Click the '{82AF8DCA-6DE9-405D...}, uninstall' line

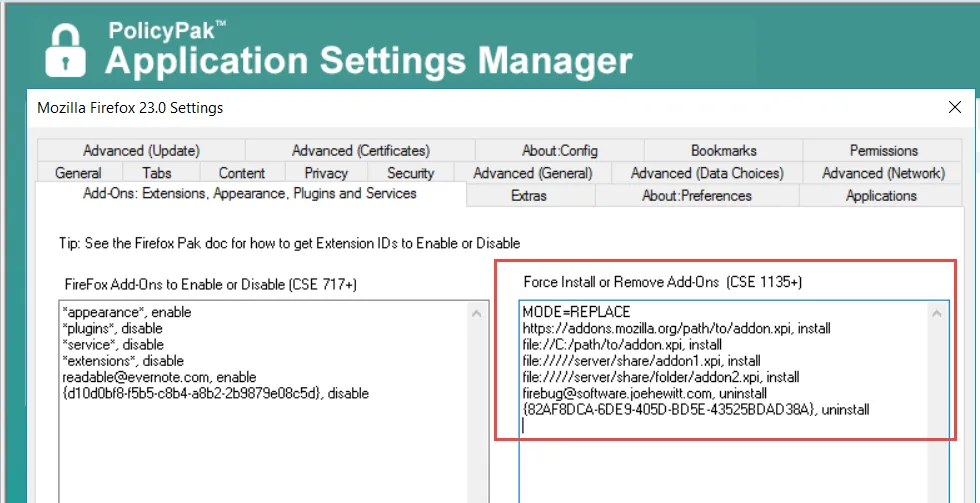696,410
